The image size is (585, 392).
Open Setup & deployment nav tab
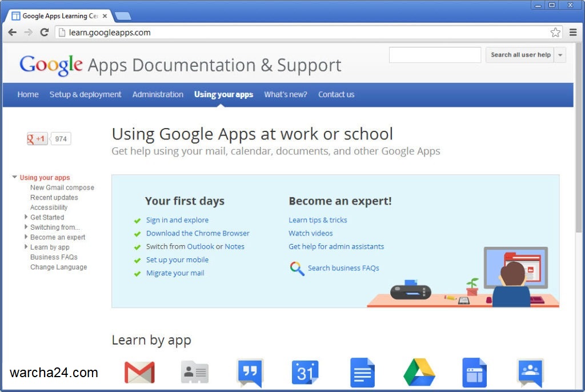(86, 94)
